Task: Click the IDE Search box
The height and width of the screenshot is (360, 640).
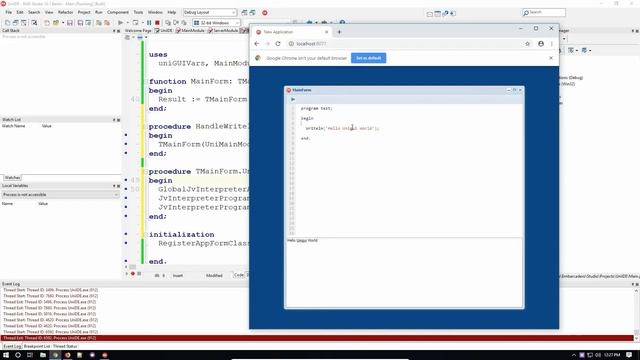Action: 544,13
